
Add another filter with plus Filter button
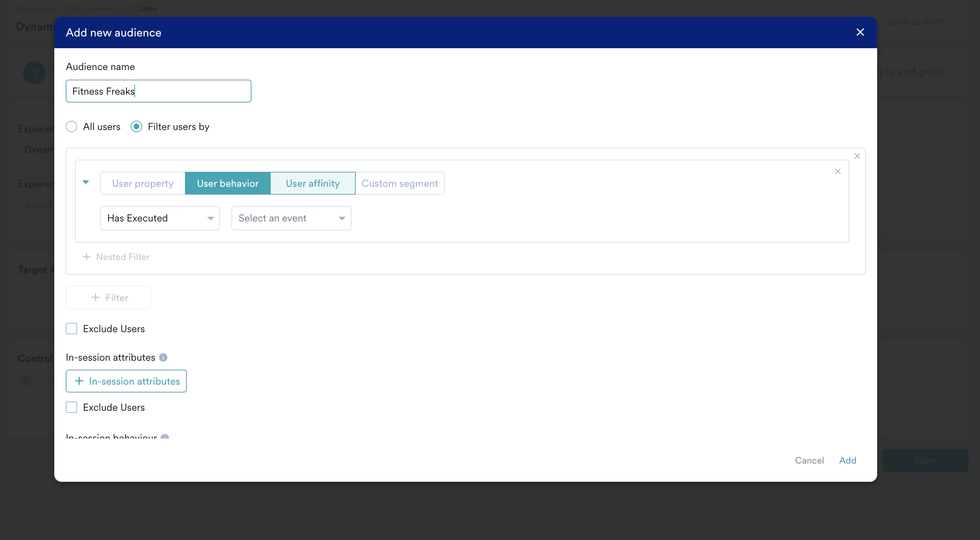pyautogui.click(x=109, y=297)
